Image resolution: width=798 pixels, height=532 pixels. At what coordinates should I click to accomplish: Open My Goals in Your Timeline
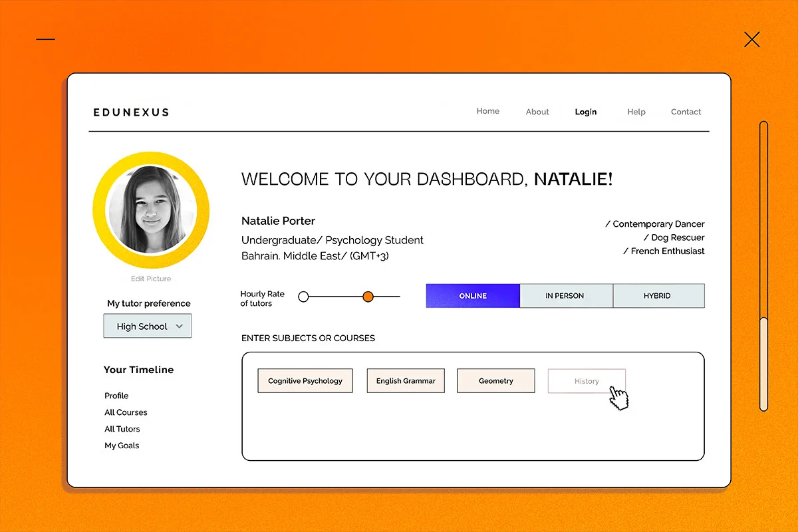122,446
